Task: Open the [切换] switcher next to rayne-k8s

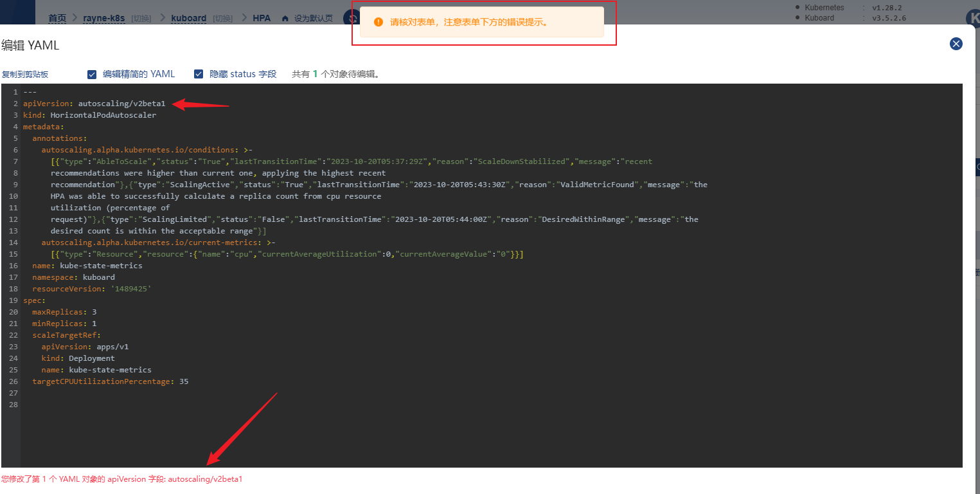Action: coord(141,18)
